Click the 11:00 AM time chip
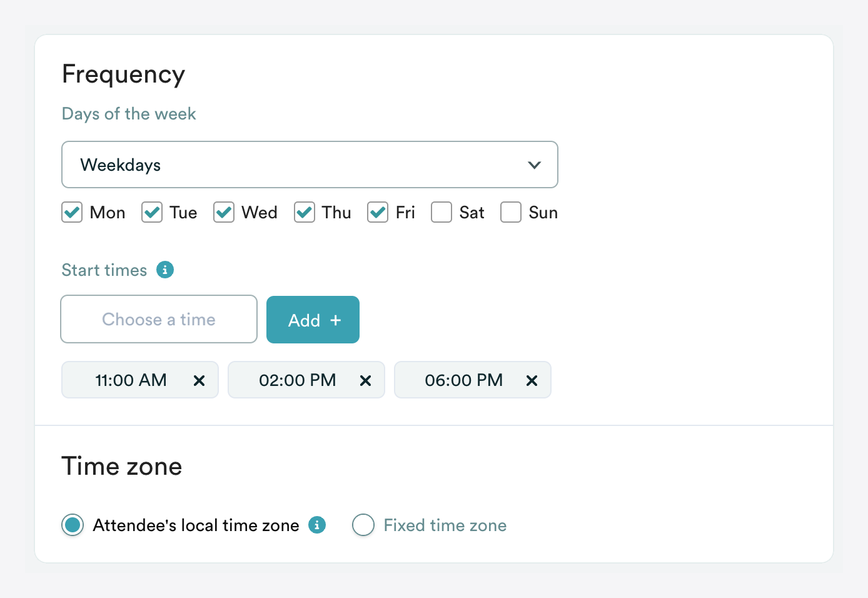 coord(131,380)
